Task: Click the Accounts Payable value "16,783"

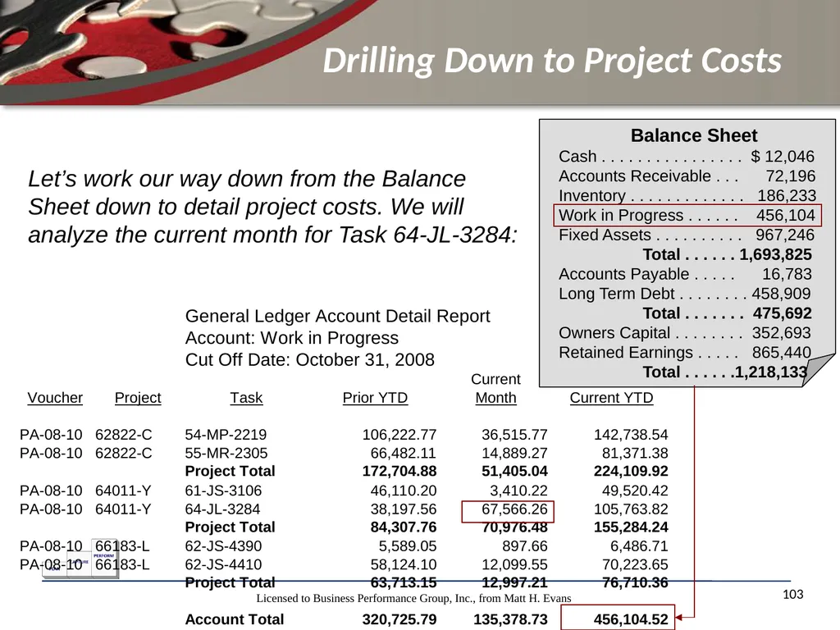Action: (787, 274)
